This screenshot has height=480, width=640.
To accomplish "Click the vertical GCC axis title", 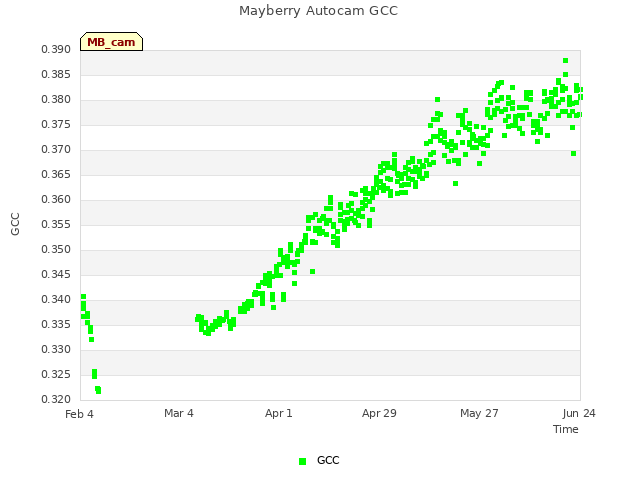I will pos(15,224).
